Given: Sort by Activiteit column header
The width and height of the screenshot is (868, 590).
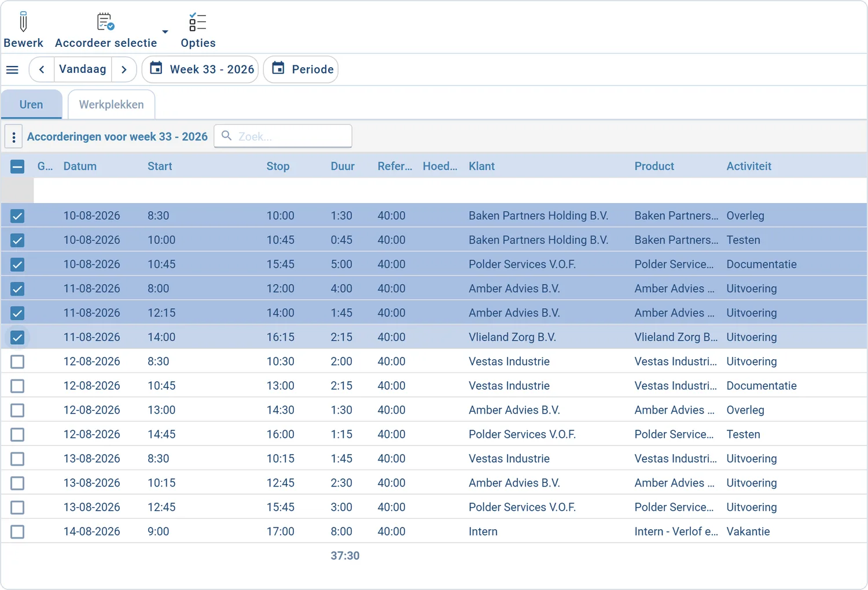Looking at the screenshot, I should pos(749,167).
